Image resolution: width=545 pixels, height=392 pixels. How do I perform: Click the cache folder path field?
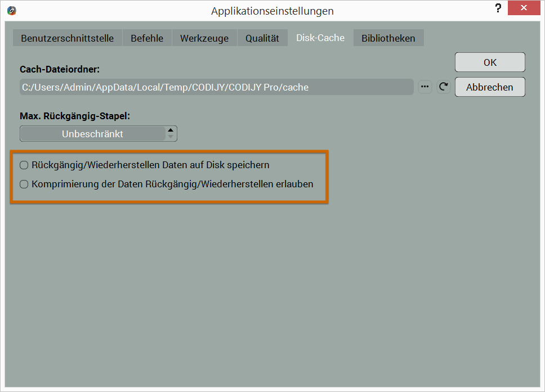click(217, 87)
